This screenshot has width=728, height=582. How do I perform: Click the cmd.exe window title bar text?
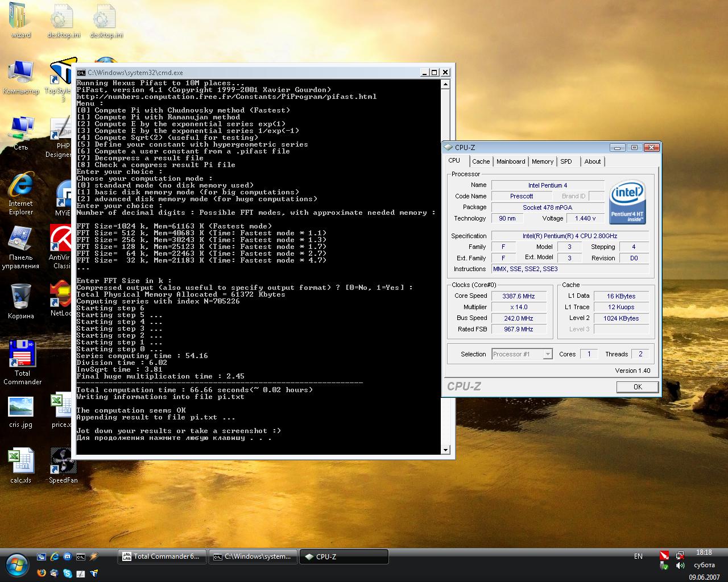pyautogui.click(x=135, y=72)
